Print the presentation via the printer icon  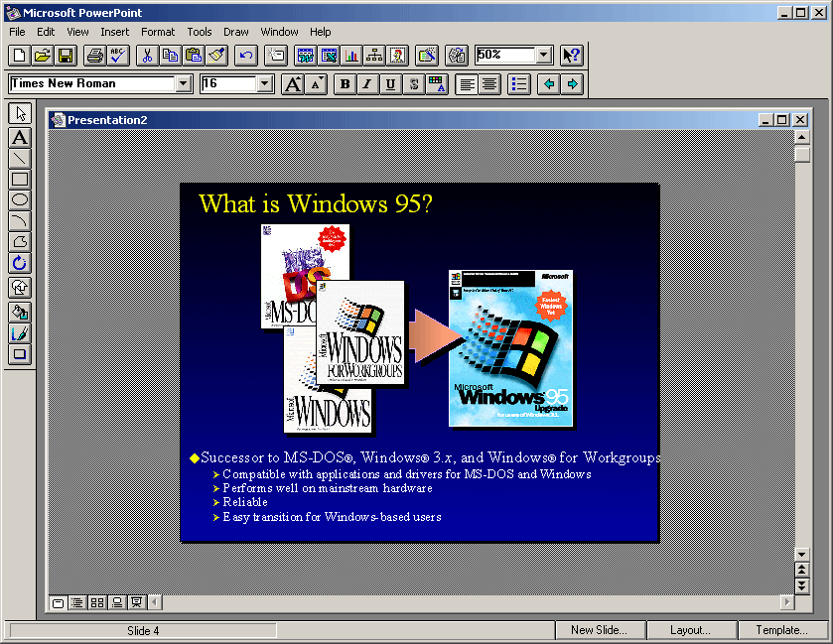coord(95,56)
